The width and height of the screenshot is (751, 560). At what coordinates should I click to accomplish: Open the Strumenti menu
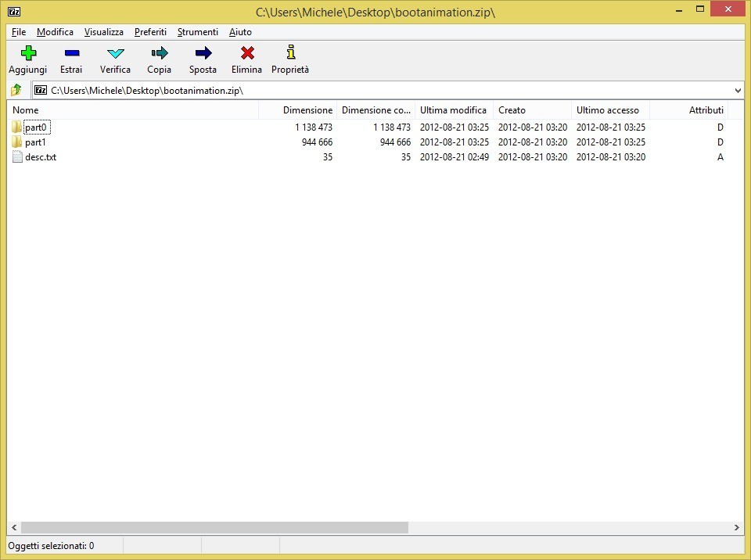click(x=197, y=32)
